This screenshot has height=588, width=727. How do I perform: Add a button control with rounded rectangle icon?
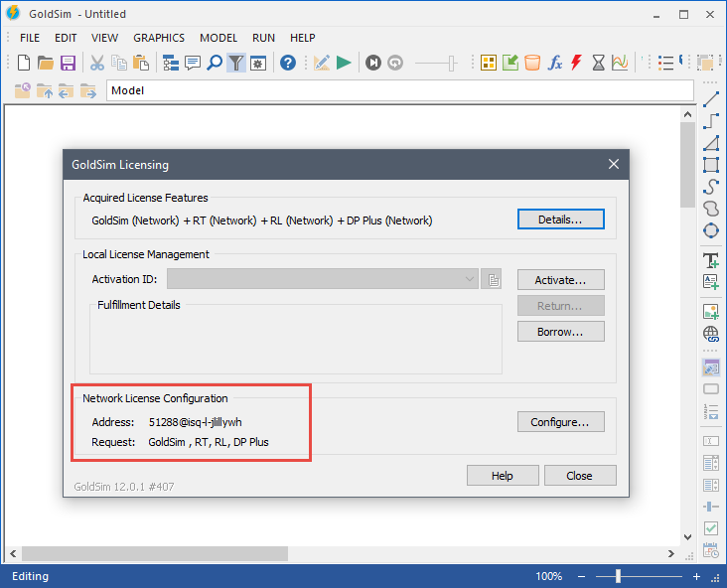click(711, 389)
